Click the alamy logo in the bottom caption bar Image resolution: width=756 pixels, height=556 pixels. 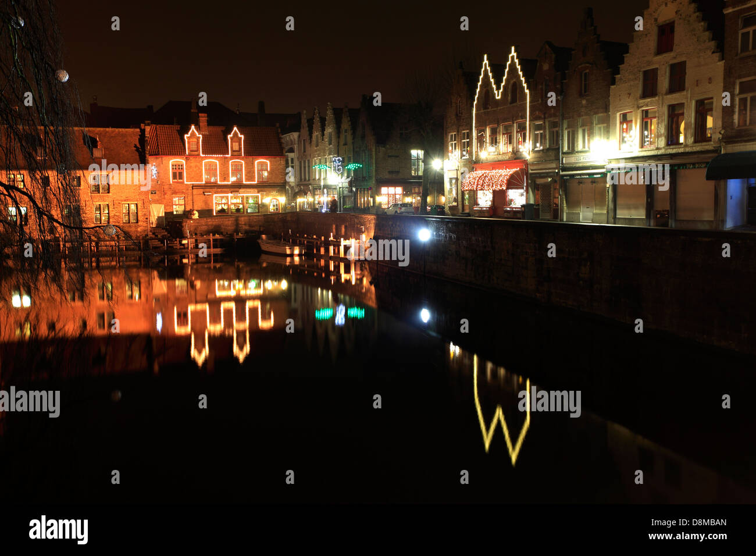(x=59, y=530)
